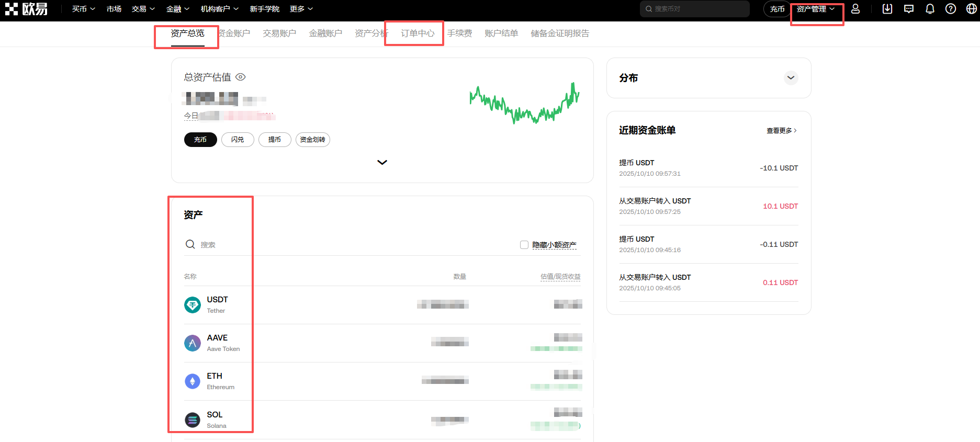Open the user profile icon
This screenshot has width=980, height=442.
[x=855, y=9]
